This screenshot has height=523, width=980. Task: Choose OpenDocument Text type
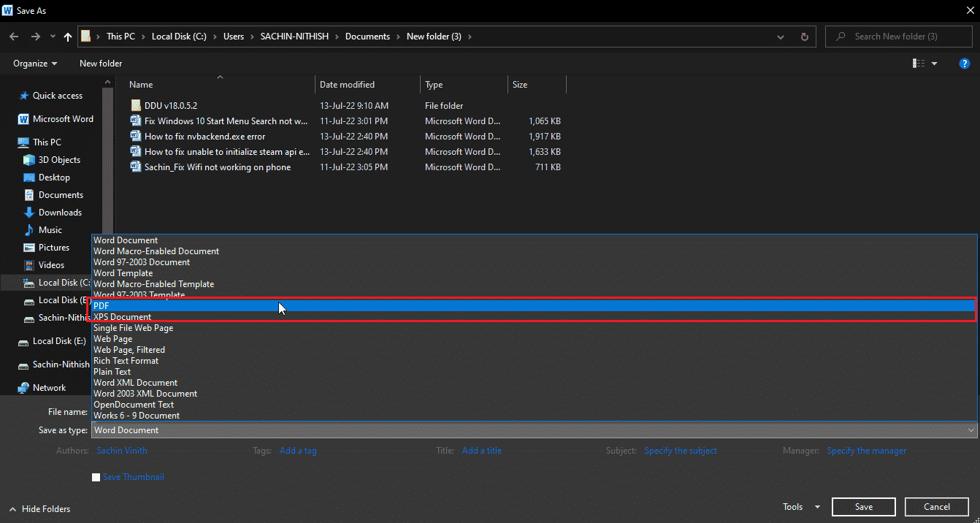[534, 405]
